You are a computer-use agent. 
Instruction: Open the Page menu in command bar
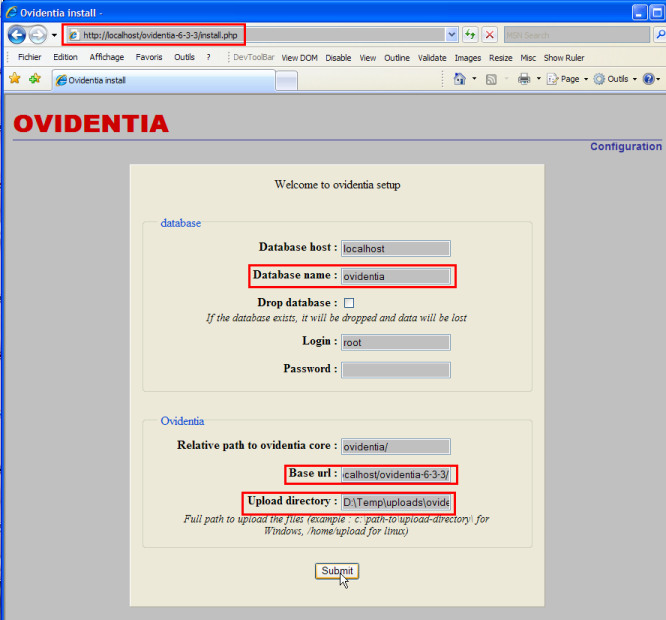tap(567, 79)
